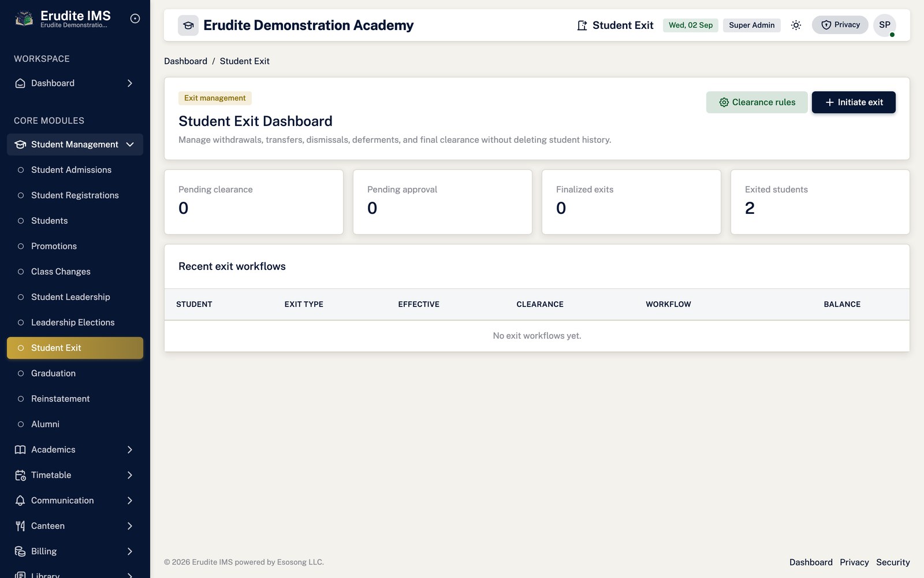Open Student Leadership in sidebar
This screenshot has width=924, height=578.
(x=75, y=297)
